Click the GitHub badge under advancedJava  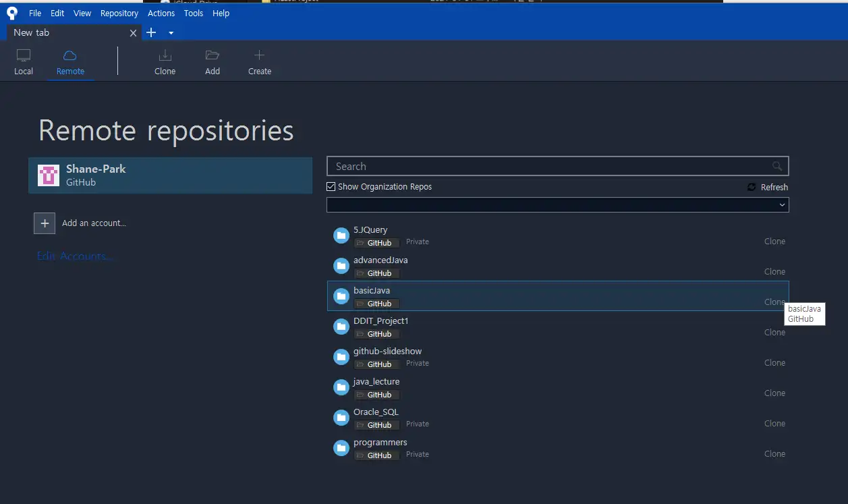coord(377,273)
